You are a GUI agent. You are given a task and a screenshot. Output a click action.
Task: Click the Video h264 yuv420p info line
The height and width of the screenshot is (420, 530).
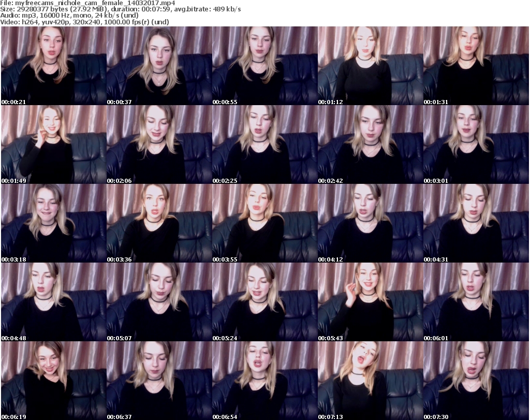[84, 22]
